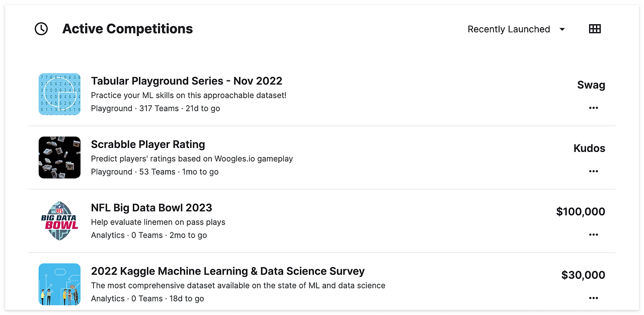The image size is (644, 315).
Task: Click the Kaggle Survey blue illustration thumbnail
Action: (x=59, y=284)
